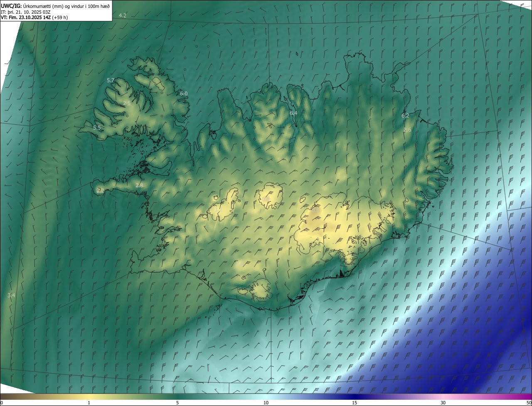Click the 2.8 value on Snæfellsnes peninsula
This screenshot has height=406, width=532.
[x=139, y=185]
